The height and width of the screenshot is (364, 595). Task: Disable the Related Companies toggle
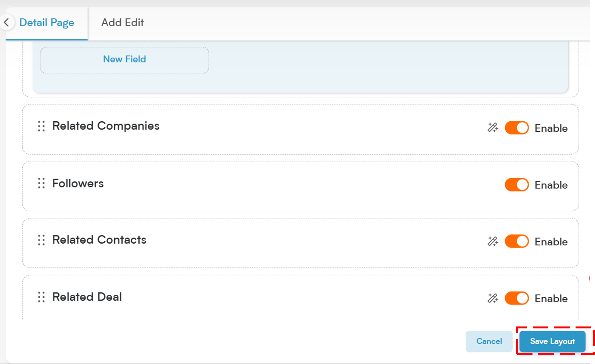pyautogui.click(x=517, y=128)
